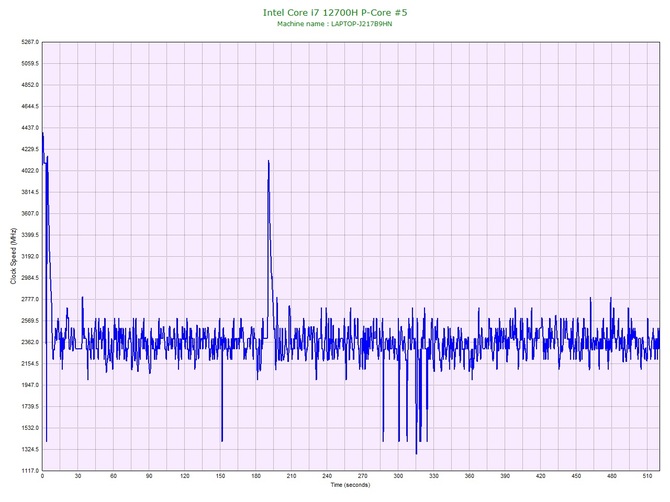Click the 2777.0 y-axis value
Screen dimensions: 670x502
[x=30, y=299]
